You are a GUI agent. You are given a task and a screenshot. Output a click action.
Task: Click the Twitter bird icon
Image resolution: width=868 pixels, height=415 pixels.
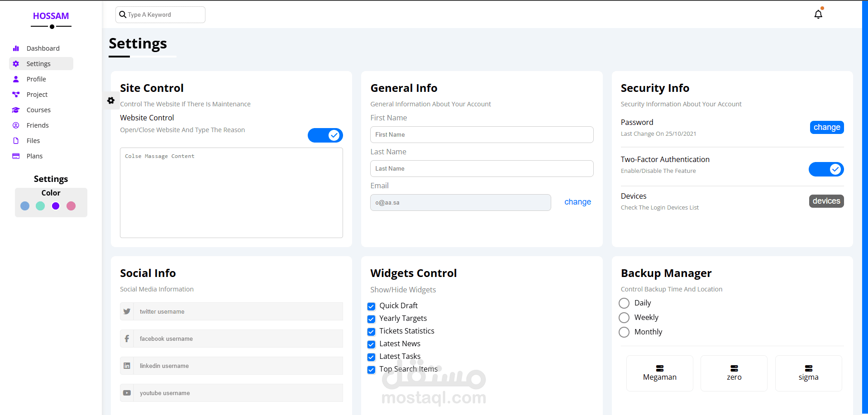point(127,311)
